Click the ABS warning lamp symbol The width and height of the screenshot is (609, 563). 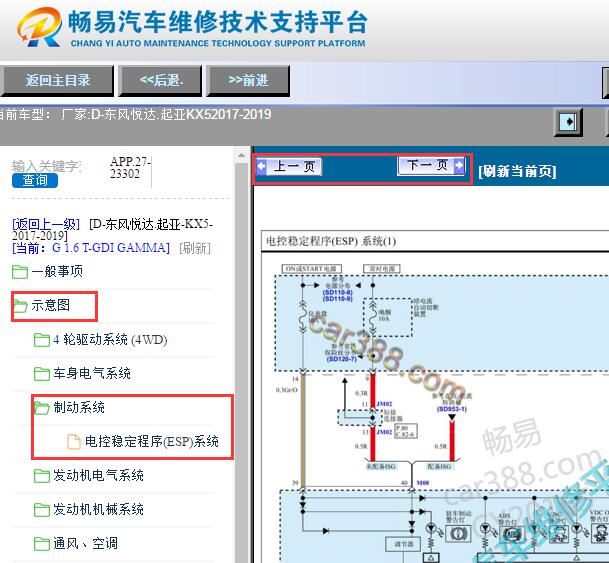click(512, 534)
